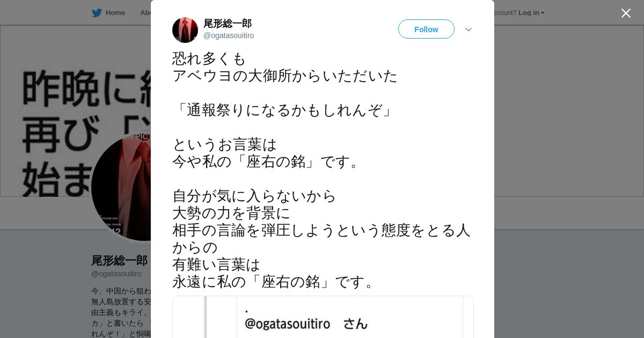Open the partially hidden About menu item

[145, 13]
